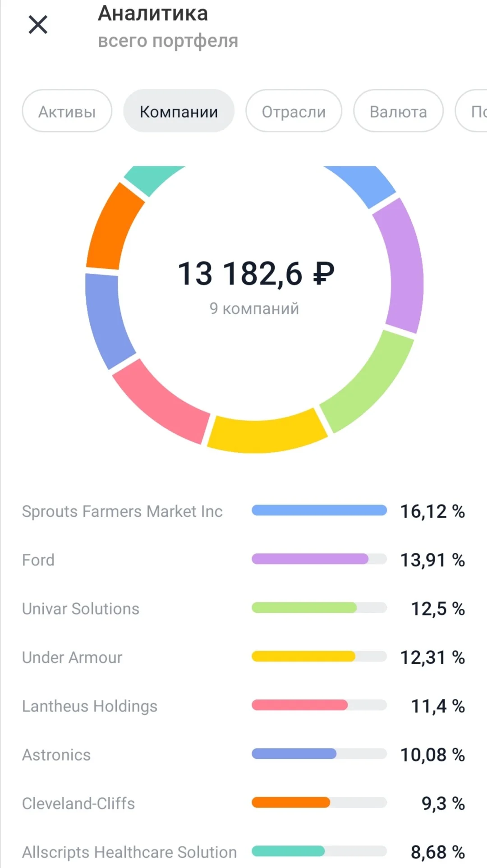Tap the Under Armour row label

(72, 657)
